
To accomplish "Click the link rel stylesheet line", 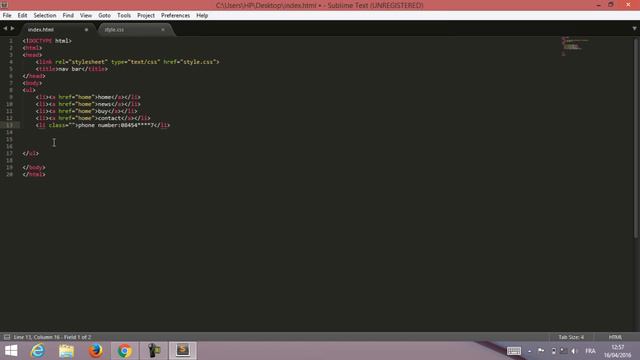I will [x=127, y=62].
